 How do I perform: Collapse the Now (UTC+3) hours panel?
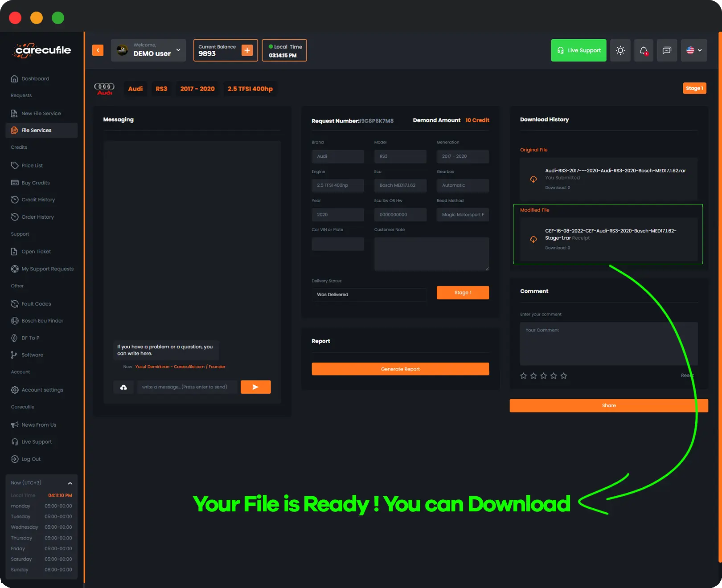[x=70, y=483]
